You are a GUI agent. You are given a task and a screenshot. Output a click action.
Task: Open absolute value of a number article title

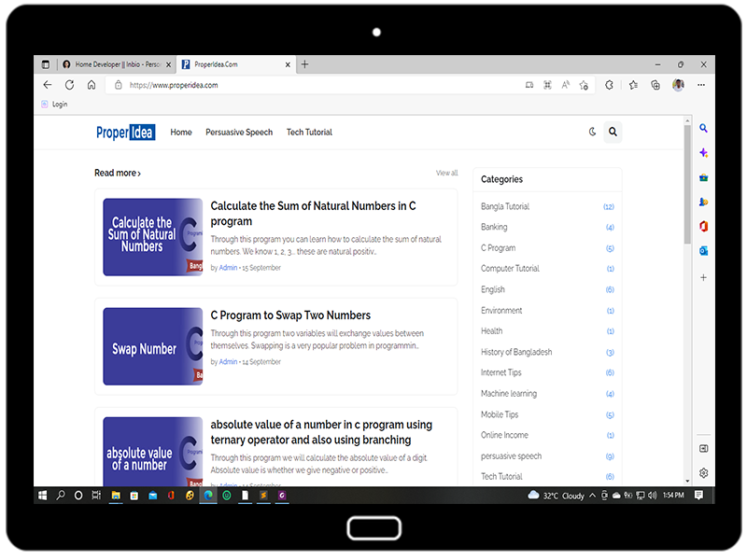321,432
